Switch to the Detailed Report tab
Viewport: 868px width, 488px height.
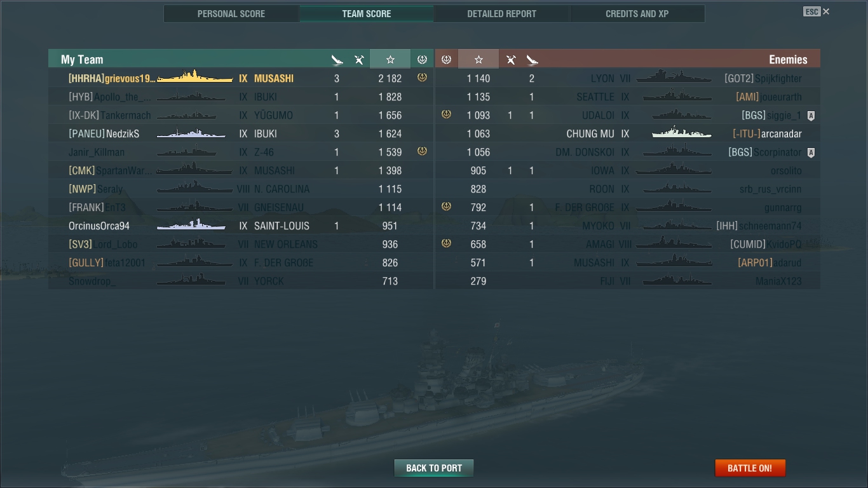[502, 13]
